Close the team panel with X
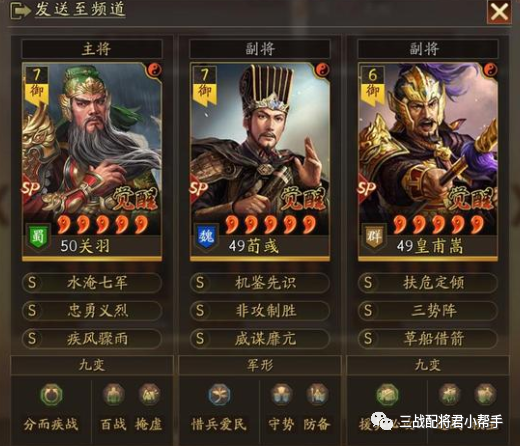 499,12
